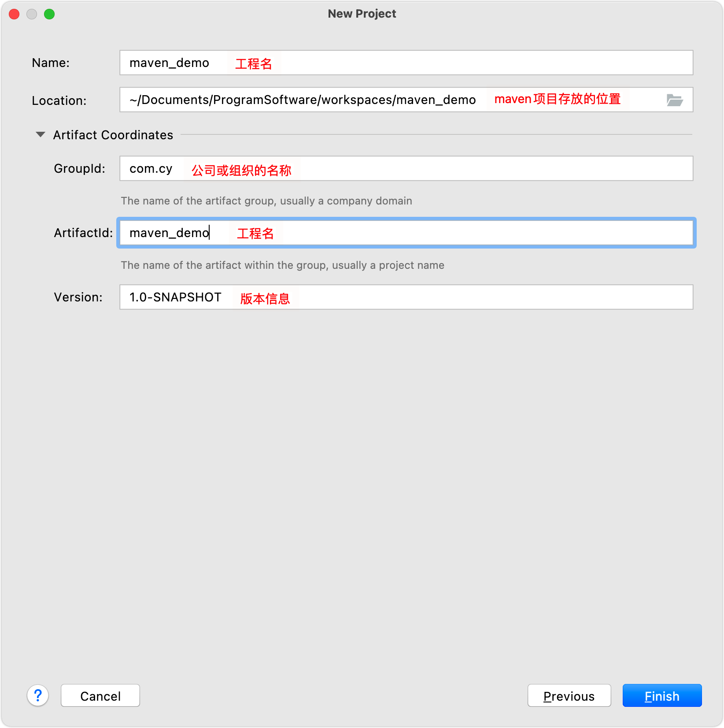Click the 'Name:' field label

point(51,63)
